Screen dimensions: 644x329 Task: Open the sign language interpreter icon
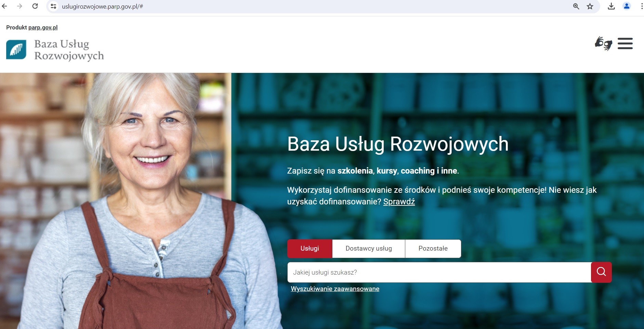(604, 43)
